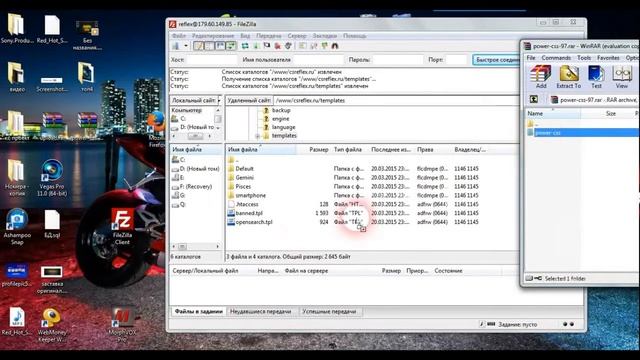
Task: Switch to the Успешные передачи tab
Action: pyautogui.click(x=329, y=311)
